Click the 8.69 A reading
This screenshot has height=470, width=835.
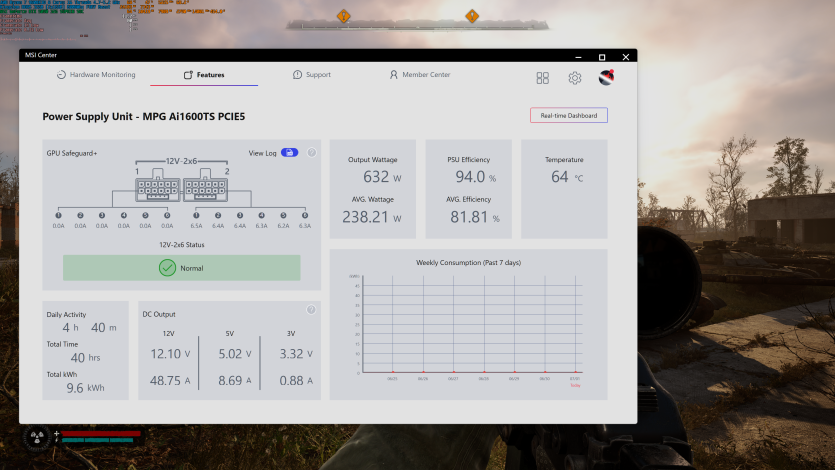pos(235,381)
